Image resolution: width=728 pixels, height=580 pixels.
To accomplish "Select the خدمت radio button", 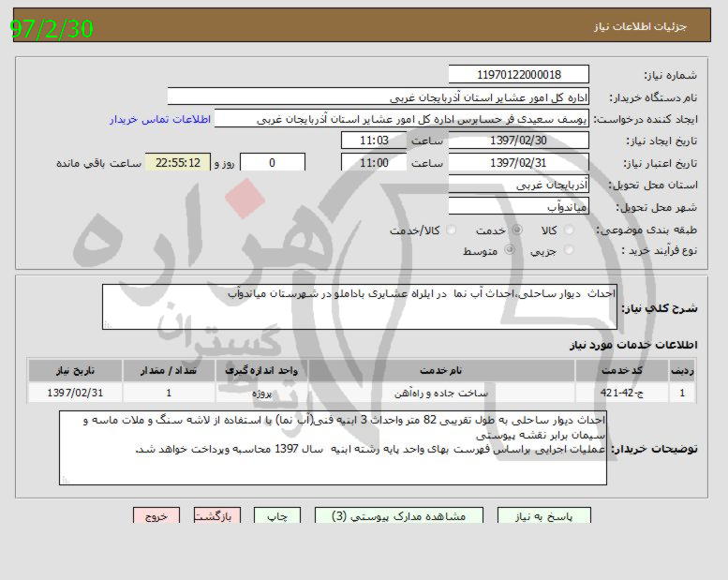I will pos(516,231).
